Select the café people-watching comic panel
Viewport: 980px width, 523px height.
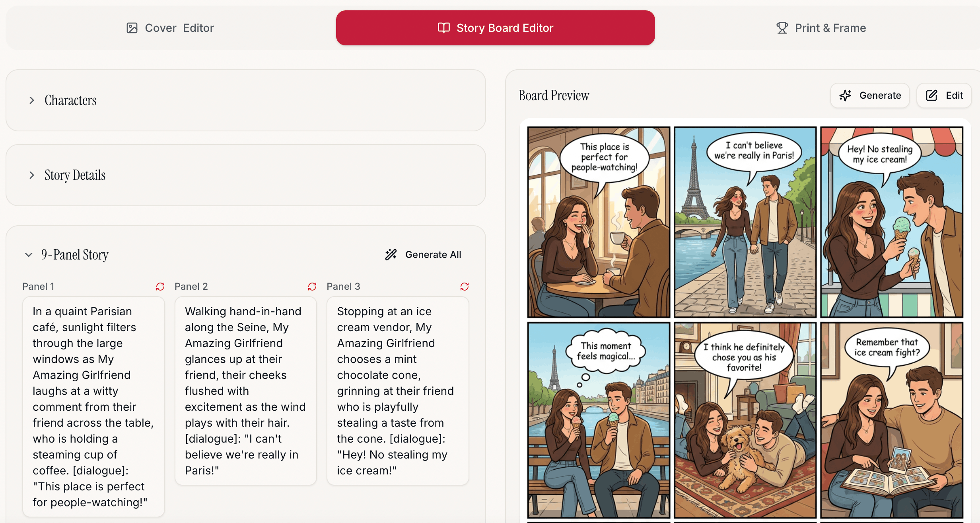click(x=599, y=222)
